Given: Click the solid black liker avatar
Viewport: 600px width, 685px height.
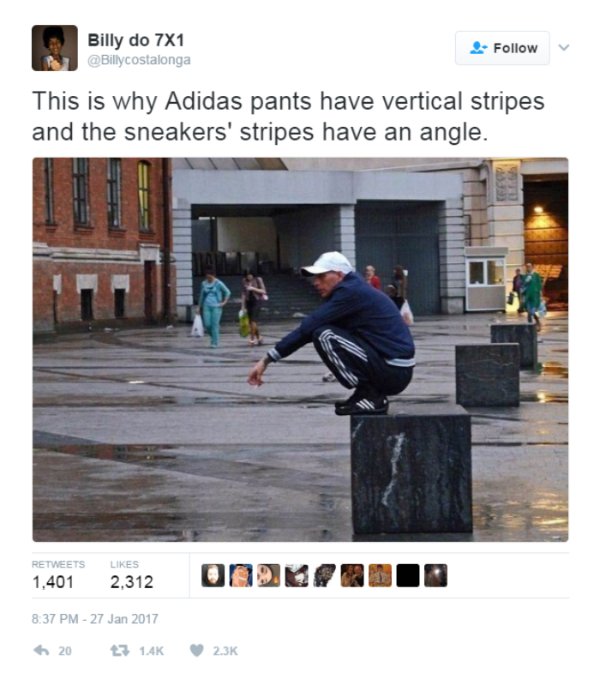Looking at the screenshot, I should tap(408, 575).
